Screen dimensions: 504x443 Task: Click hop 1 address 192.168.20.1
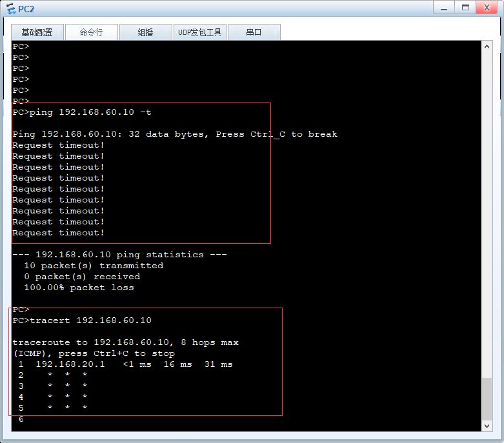pyautogui.click(x=70, y=364)
